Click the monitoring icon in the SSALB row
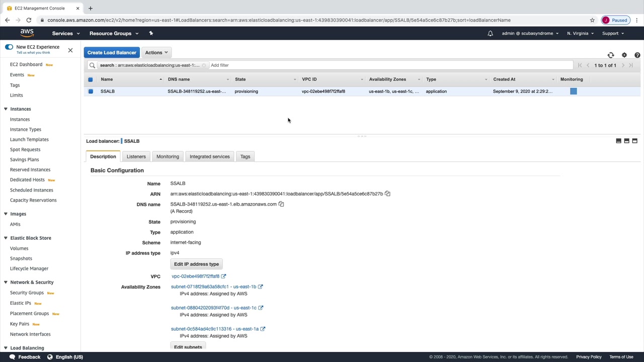The height and width of the screenshot is (362, 644). (x=574, y=91)
